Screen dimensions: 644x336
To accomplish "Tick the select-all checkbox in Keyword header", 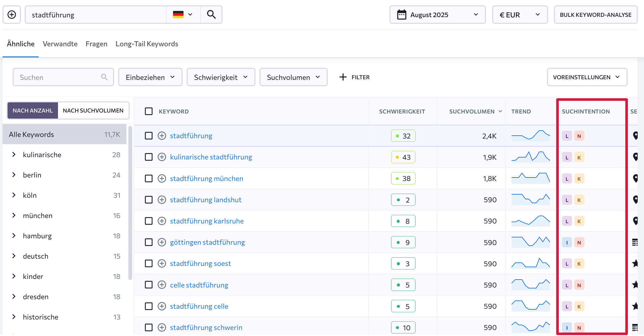I will (149, 111).
